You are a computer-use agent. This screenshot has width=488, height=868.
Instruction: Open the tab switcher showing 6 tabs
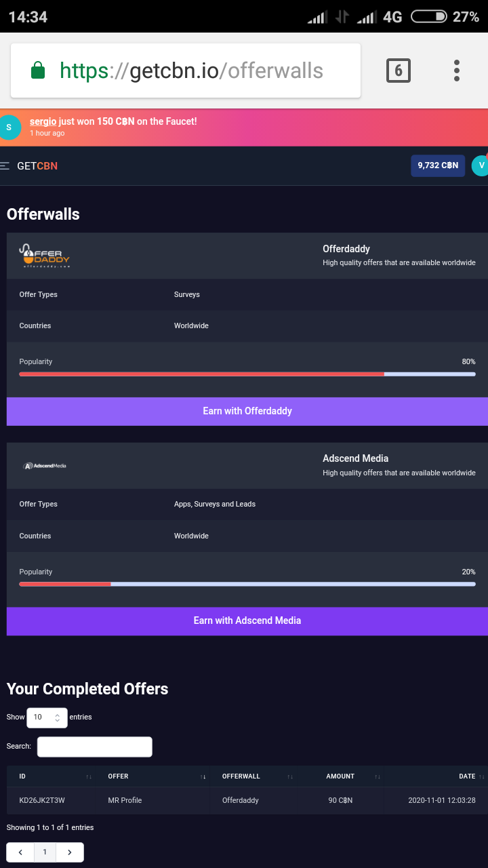point(399,71)
